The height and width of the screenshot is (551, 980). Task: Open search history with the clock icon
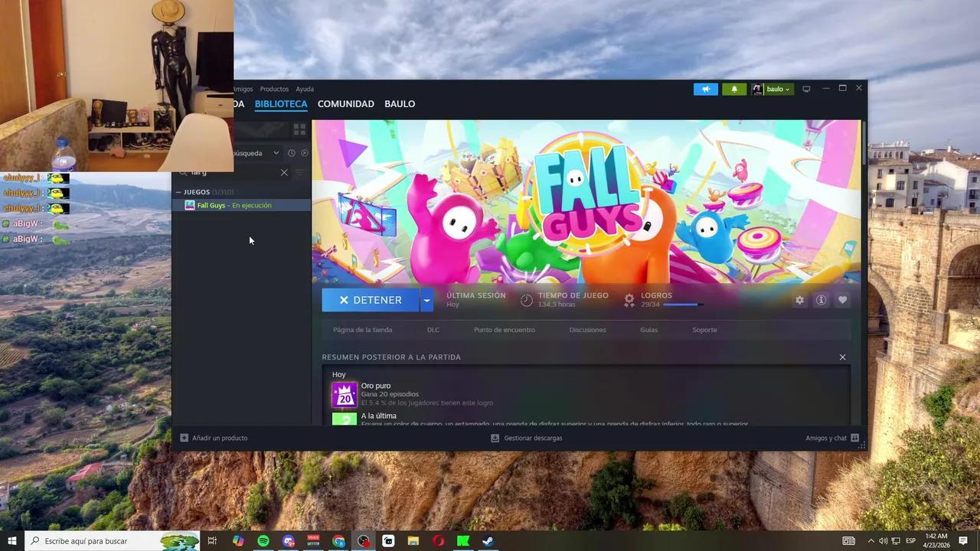(x=291, y=153)
